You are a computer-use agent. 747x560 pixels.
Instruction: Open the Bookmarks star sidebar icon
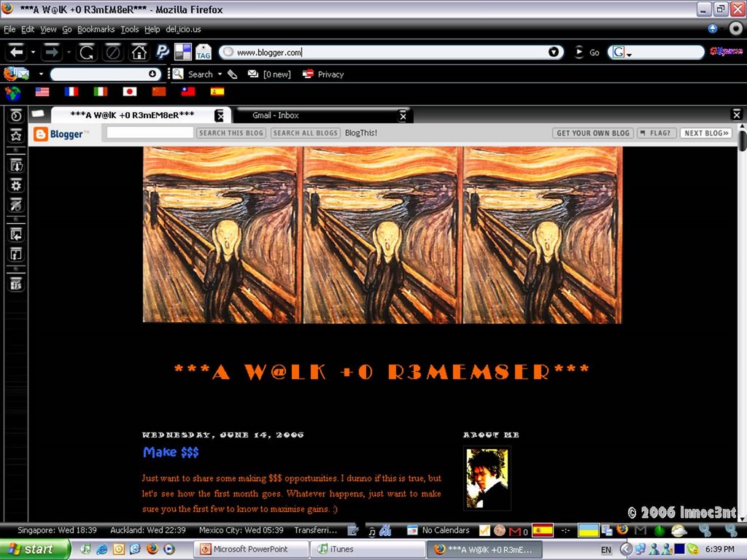(x=16, y=136)
